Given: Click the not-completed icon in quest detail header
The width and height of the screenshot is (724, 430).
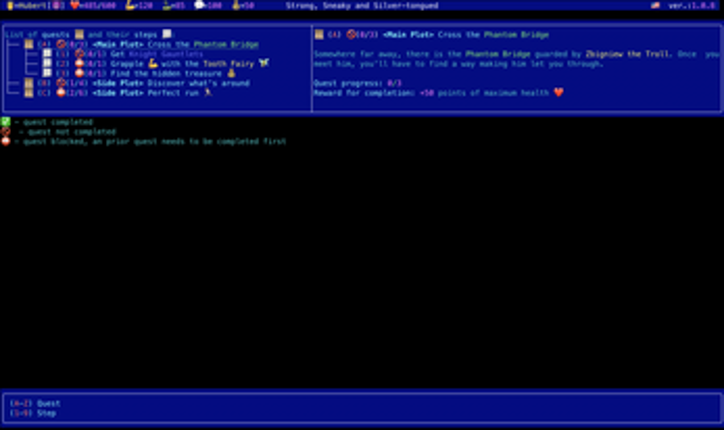Looking at the screenshot, I should (x=351, y=35).
